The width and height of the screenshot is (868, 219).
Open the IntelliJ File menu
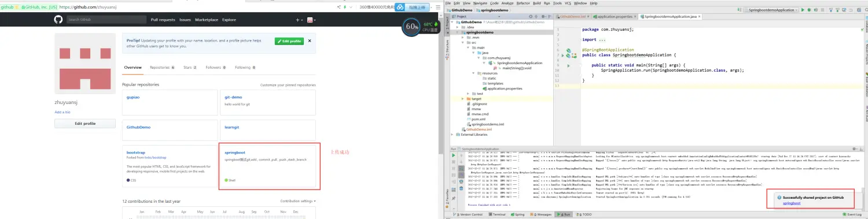pos(448,3)
